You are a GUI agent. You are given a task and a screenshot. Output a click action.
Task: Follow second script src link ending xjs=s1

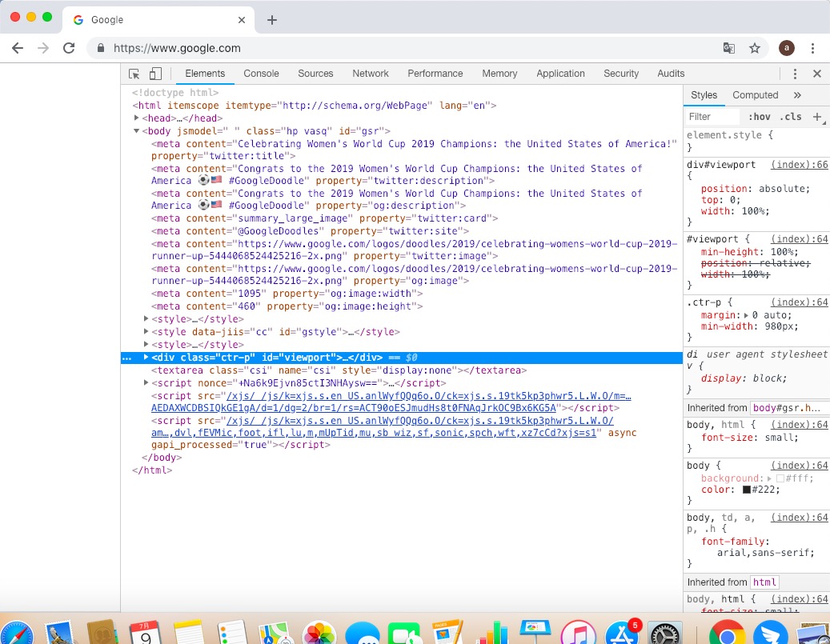(x=382, y=426)
